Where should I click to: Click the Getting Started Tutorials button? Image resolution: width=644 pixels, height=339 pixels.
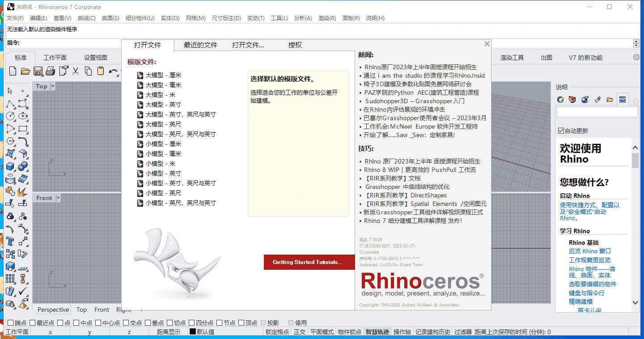[x=309, y=262]
